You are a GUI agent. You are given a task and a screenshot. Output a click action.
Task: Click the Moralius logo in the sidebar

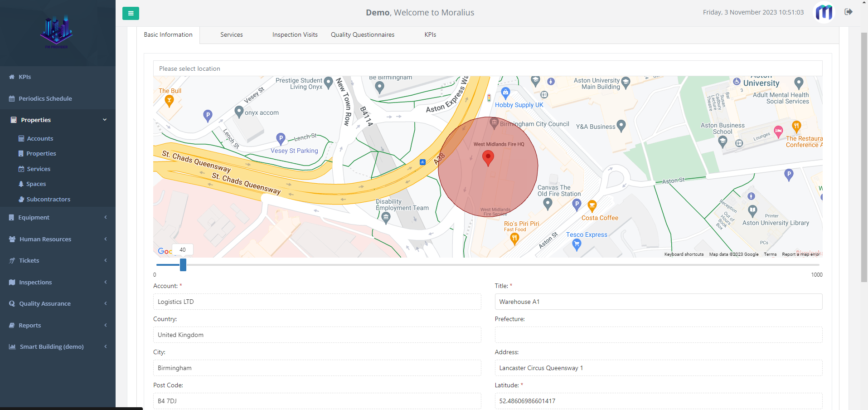click(x=56, y=33)
